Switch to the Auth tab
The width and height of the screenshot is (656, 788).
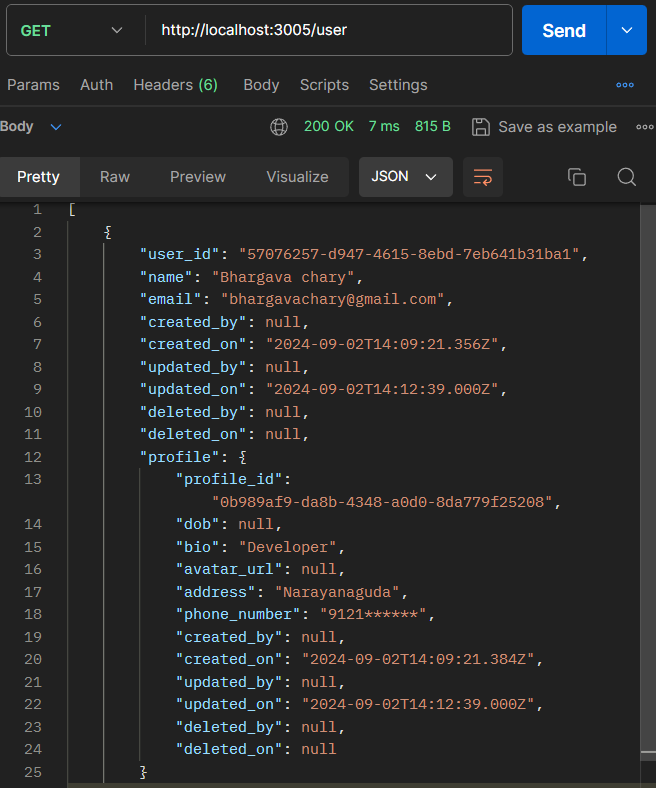[x=97, y=85]
